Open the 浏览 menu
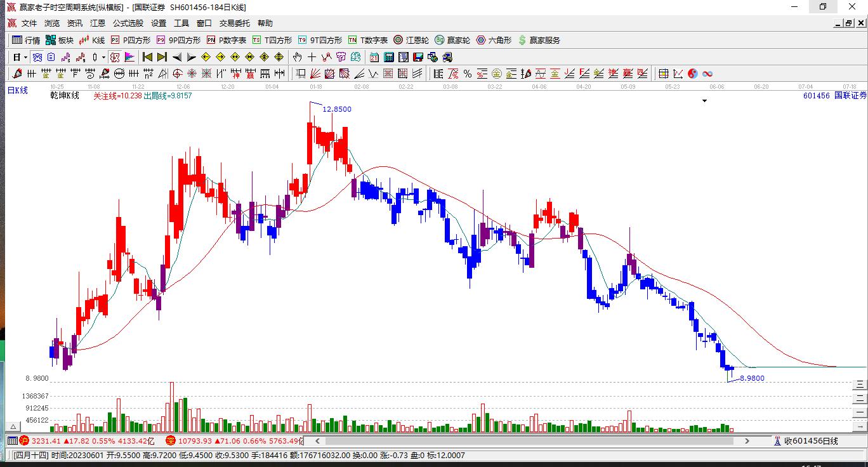 [x=52, y=23]
